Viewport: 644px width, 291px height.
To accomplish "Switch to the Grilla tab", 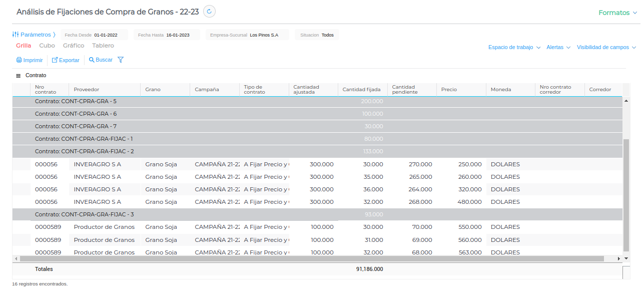I will 24,46.
